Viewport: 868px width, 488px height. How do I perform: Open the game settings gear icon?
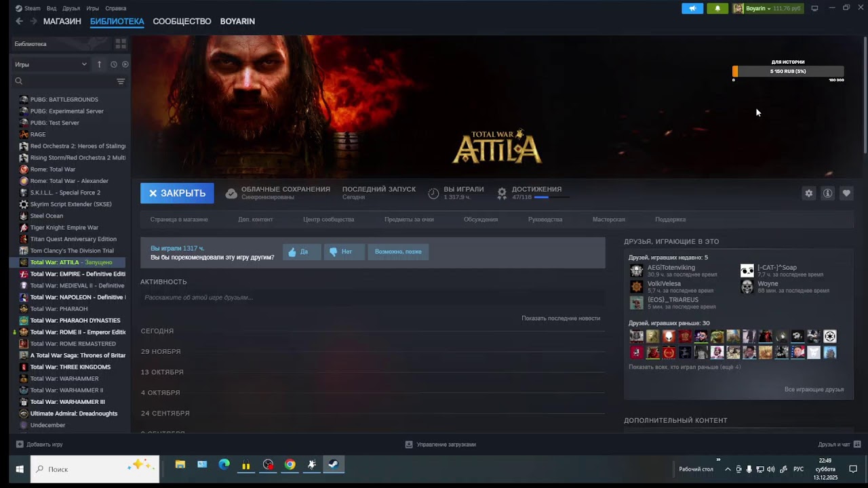[x=808, y=193]
